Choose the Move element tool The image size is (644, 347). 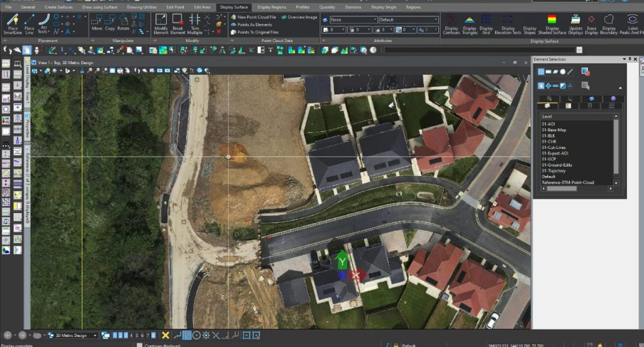[97, 23]
